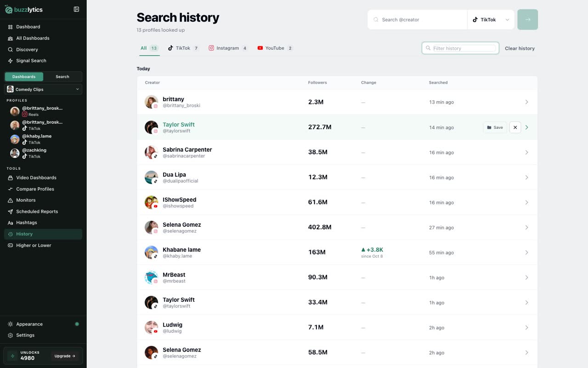Click the buzzlytics logo icon
This screenshot has height=368, width=588.
pyautogui.click(x=9, y=9)
